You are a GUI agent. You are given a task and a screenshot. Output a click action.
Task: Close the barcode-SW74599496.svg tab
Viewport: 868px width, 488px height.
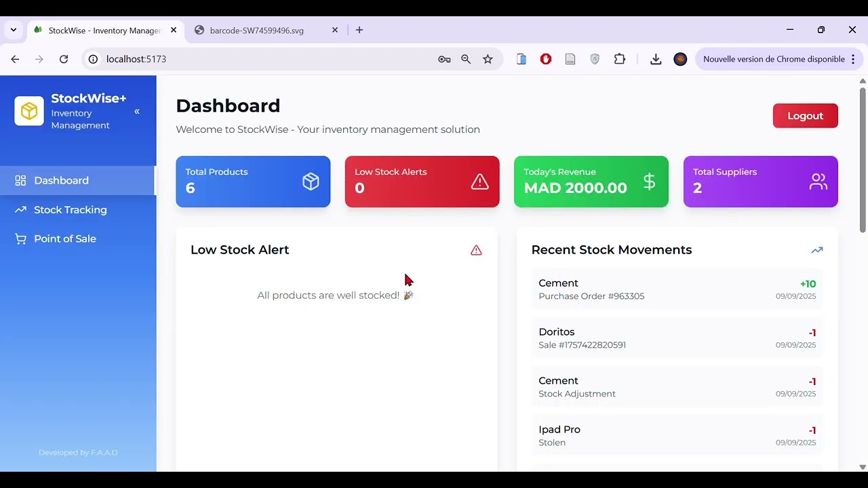coord(335,30)
